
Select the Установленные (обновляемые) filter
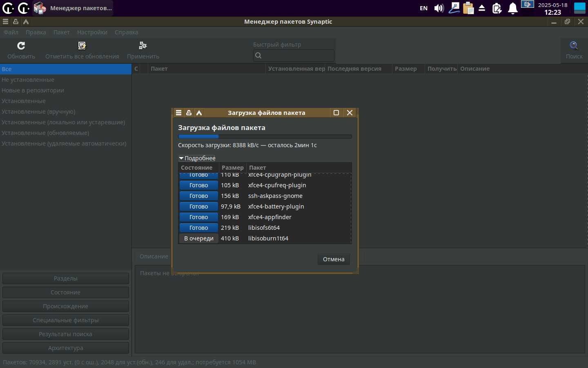coord(45,133)
